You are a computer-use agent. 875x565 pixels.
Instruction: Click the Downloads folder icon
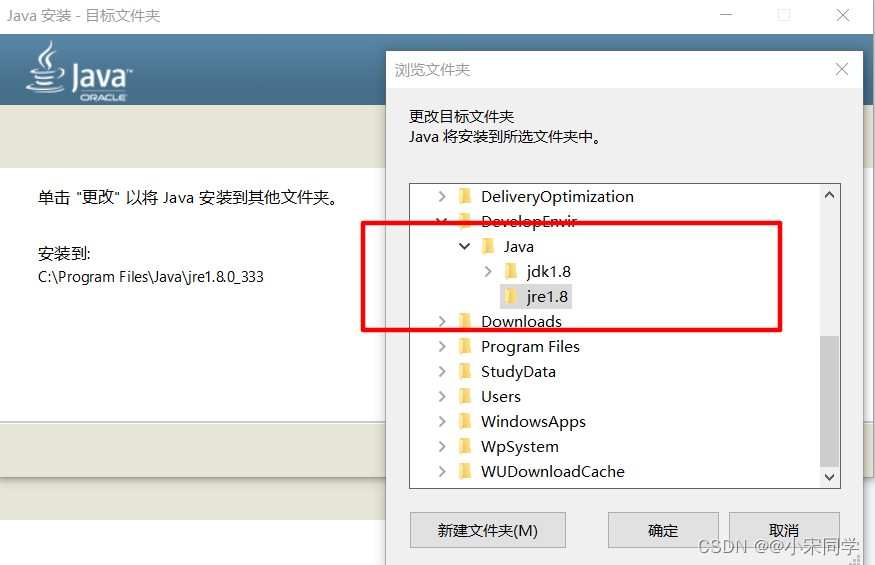465,322
